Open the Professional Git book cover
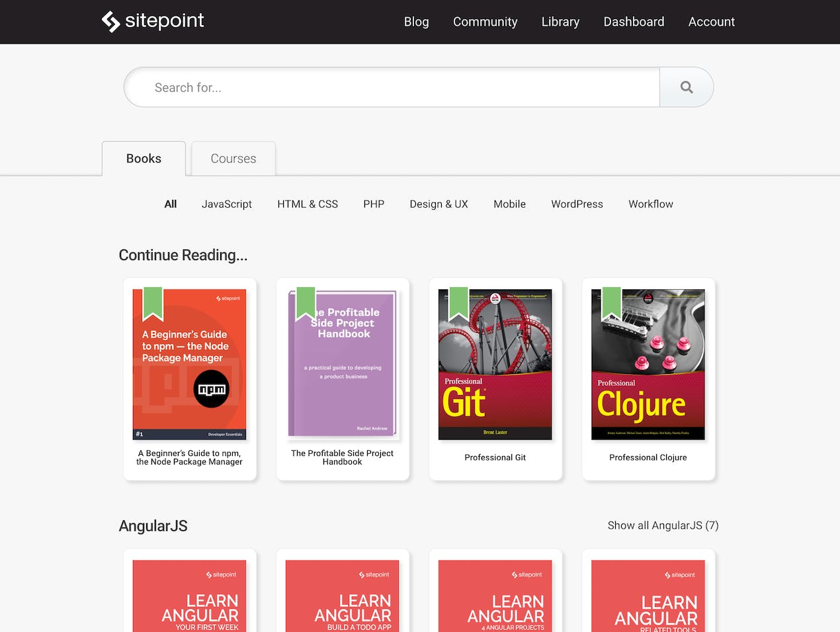 click(495, 365)
